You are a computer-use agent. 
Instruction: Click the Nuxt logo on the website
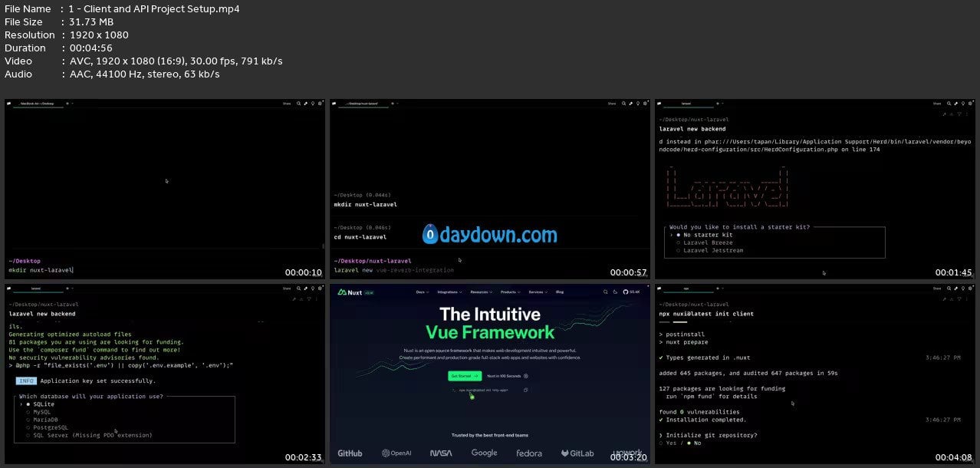(x=350, y=292)
